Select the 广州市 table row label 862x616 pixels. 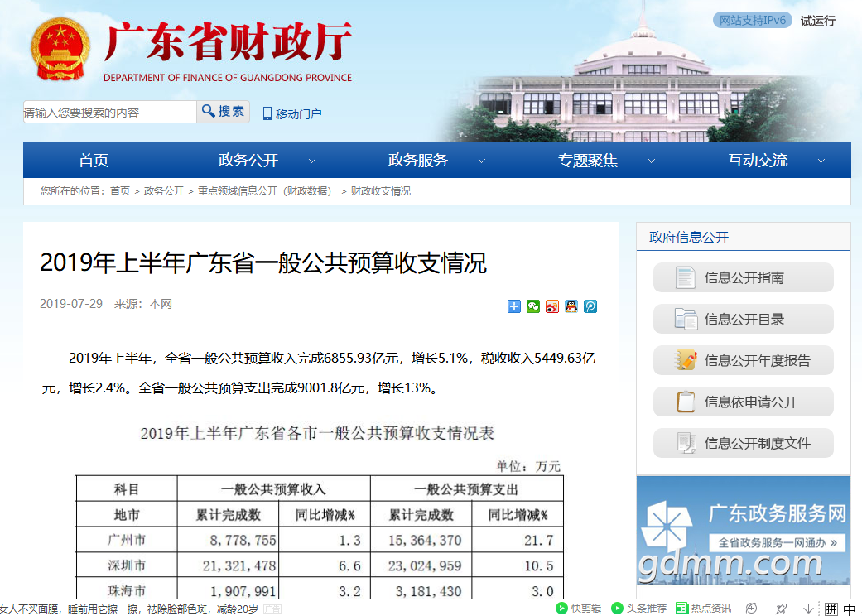(x=127, y=540)
